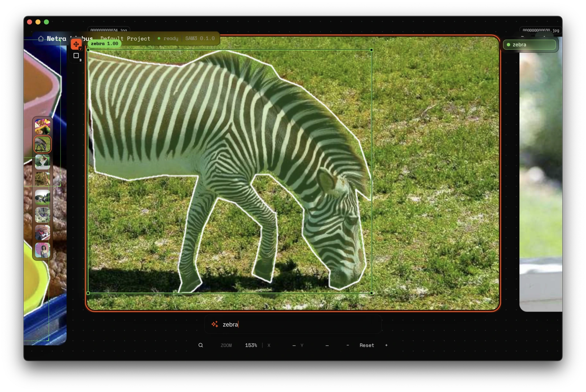
Task: Select the zebra label in right panel
Action: click(x=530, y=45)
